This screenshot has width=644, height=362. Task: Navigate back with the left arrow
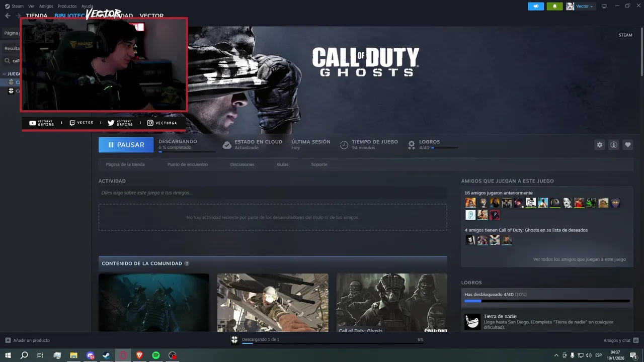(8, 16)
